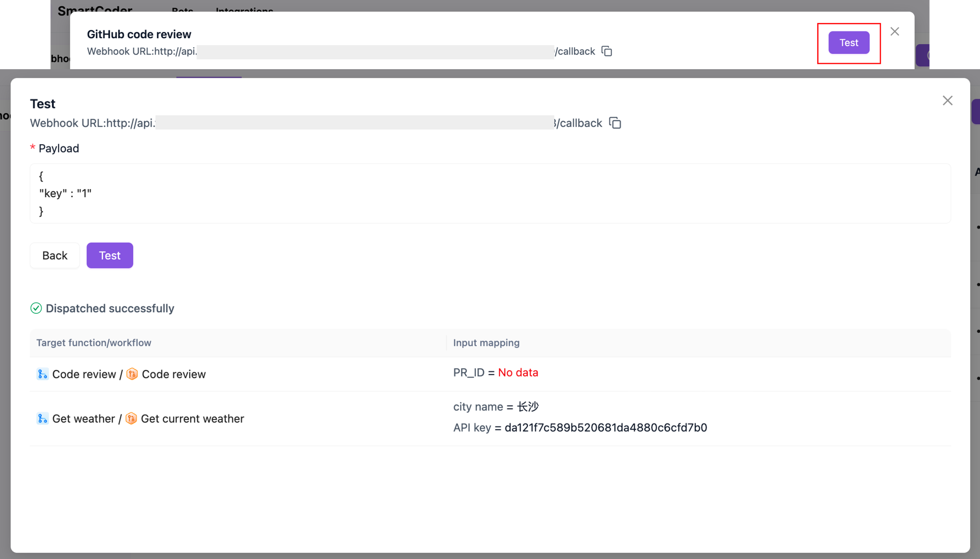Click the 'No data' PR_ID value

(x=518, y=373)
